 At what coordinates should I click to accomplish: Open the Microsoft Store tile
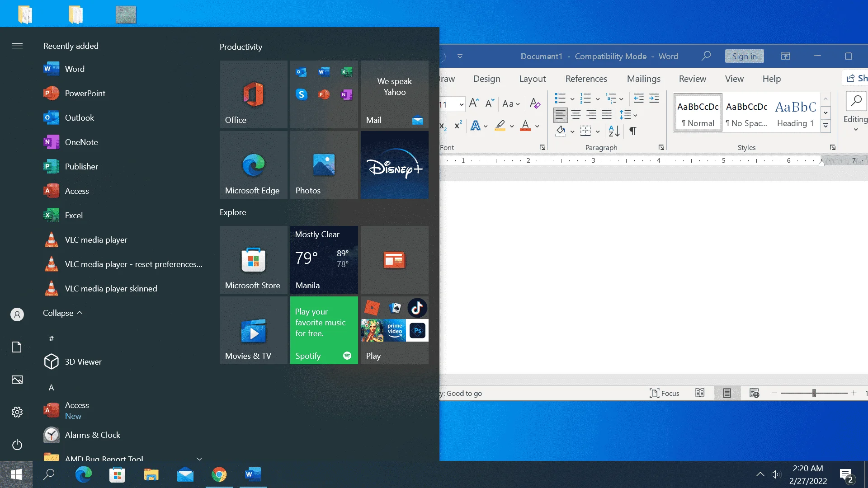pyautogui.click(x=253, y=260)
